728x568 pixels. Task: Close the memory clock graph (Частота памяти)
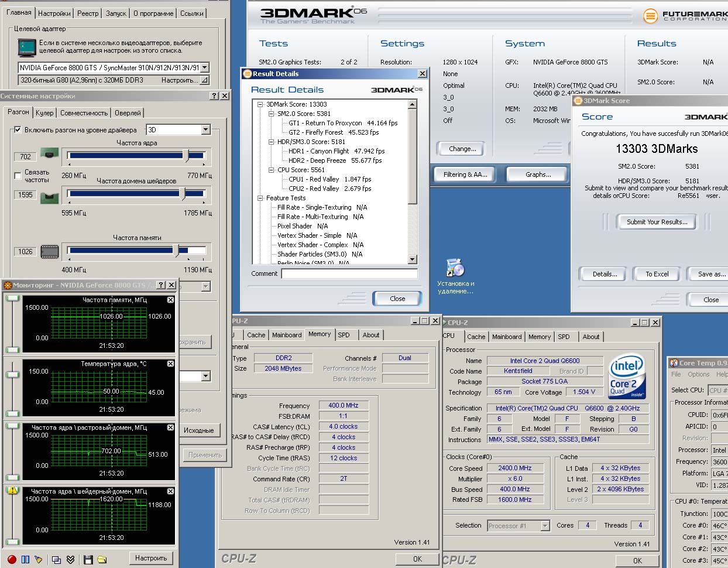170,300
